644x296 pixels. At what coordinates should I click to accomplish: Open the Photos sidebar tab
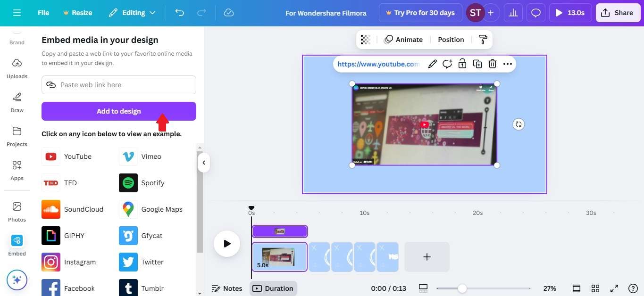(17, 212)
